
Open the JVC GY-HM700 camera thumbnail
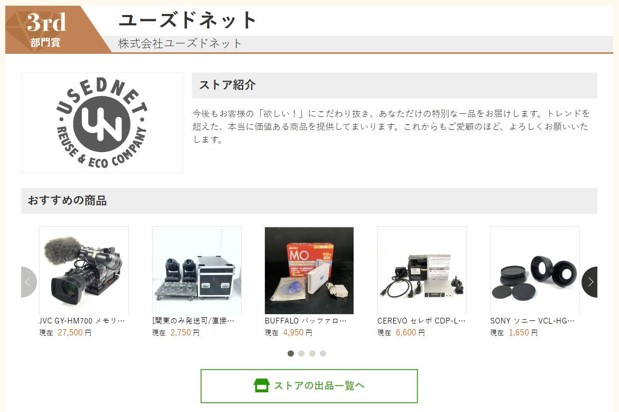pos(84,270)
